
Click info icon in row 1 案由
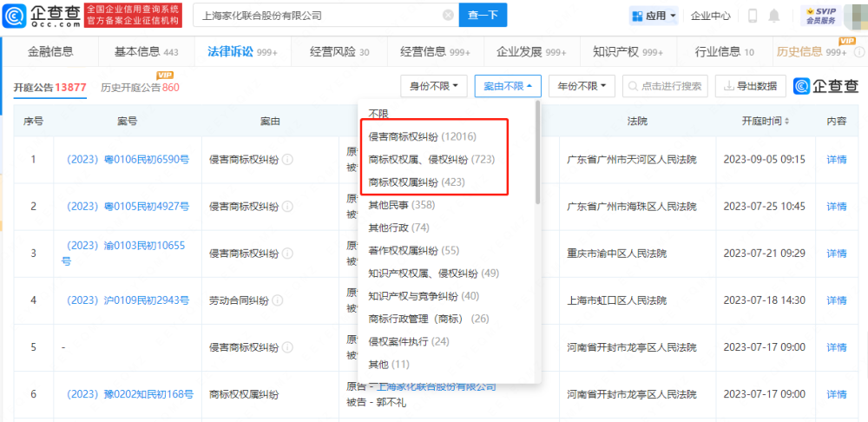click(x=287, y=160)
